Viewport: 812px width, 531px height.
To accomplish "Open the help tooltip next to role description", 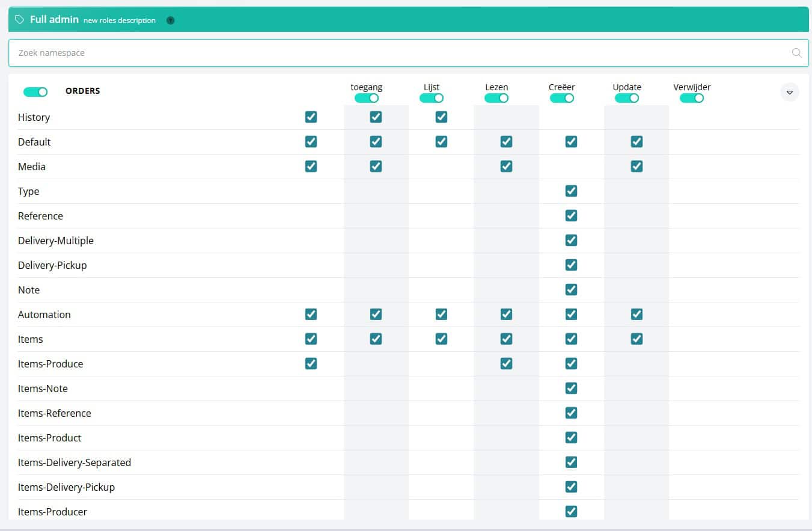I will (170, 20).
